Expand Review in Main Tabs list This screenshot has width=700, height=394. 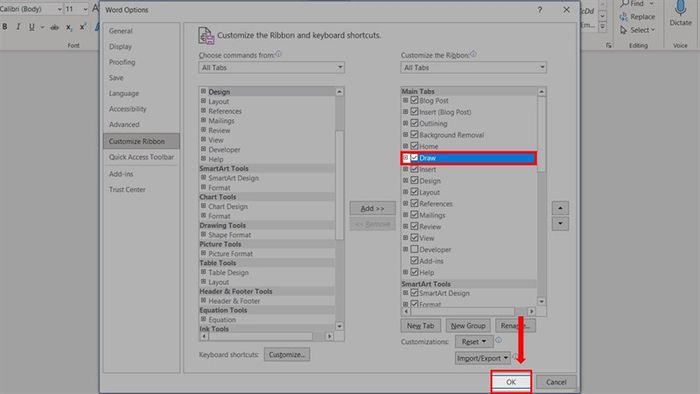[405, 226]
